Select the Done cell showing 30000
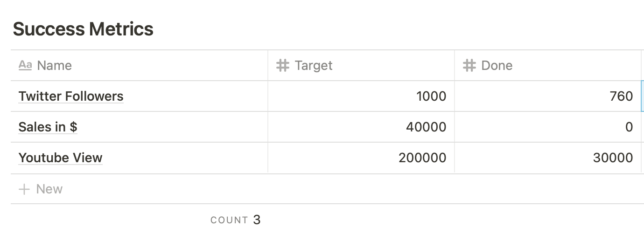Viewport: 644px width, 234px height. 548,158
